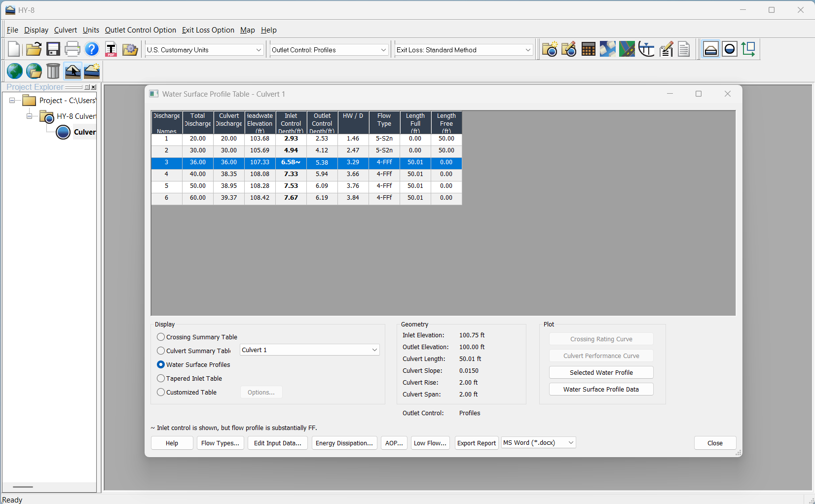This screenshot has width=815, height=504.
Task: Click the globe map icon
Action: pos(14,71)
